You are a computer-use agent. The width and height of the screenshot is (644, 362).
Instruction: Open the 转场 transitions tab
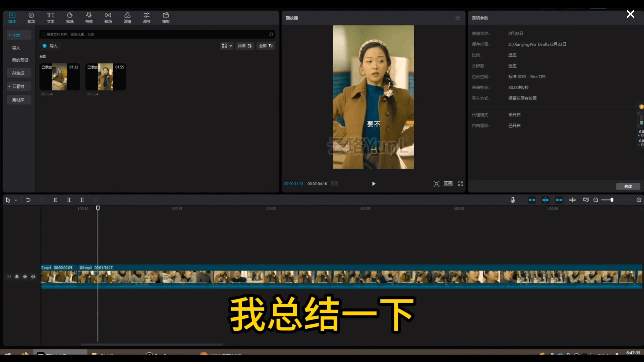(x=108, y=18)
